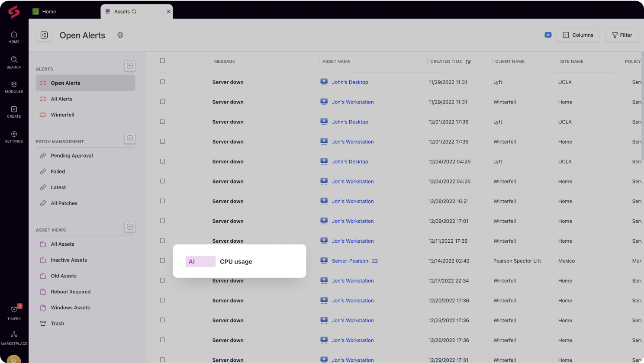Select all alerts using the header checkbox

[162, 61]
